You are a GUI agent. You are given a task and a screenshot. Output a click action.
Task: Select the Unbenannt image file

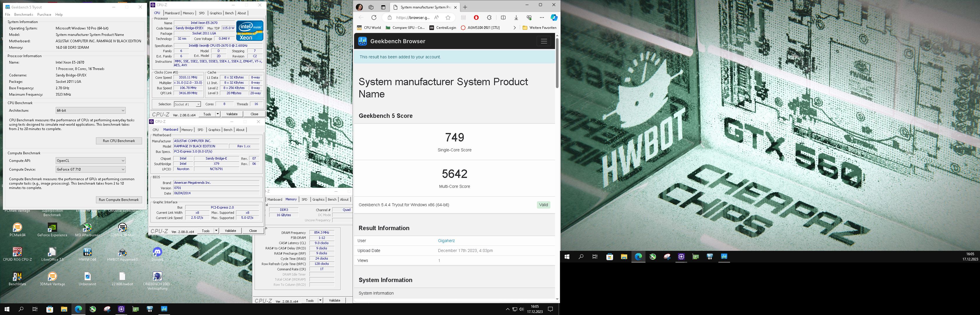click(x=87, y=279)
